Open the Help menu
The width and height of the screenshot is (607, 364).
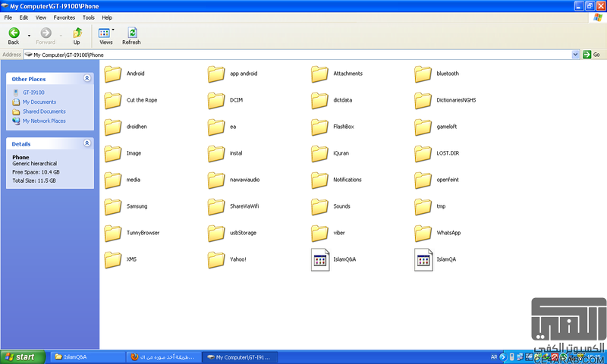click(107, 17)
